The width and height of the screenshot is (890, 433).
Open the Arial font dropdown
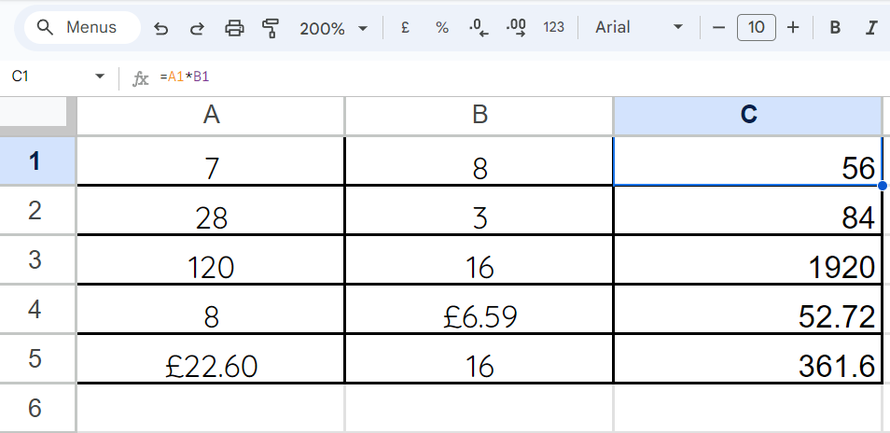[639, 27]
